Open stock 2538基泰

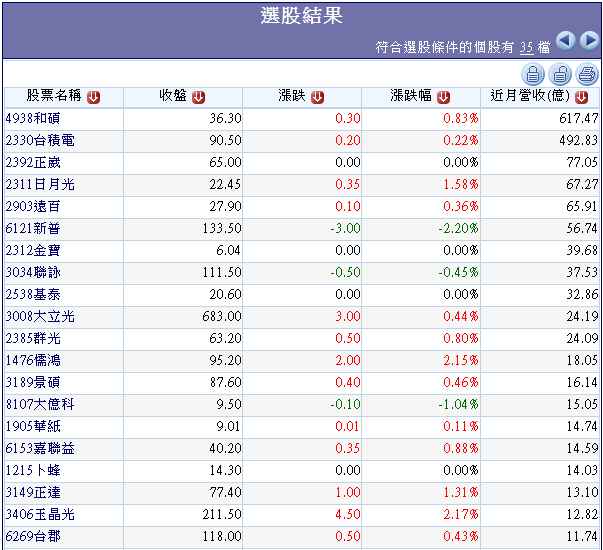pos(33,294)
